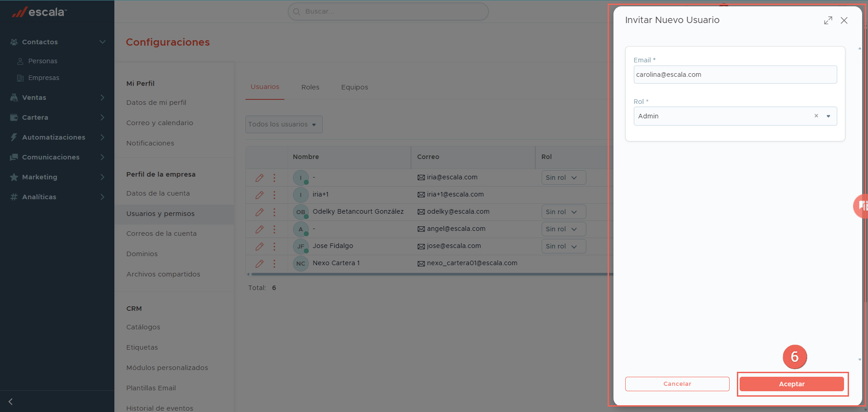Open Sin rol dropdown for odelky@escala.com
Image resolution: width=868 pixels, height=412 pixels.
click(564, 212)
